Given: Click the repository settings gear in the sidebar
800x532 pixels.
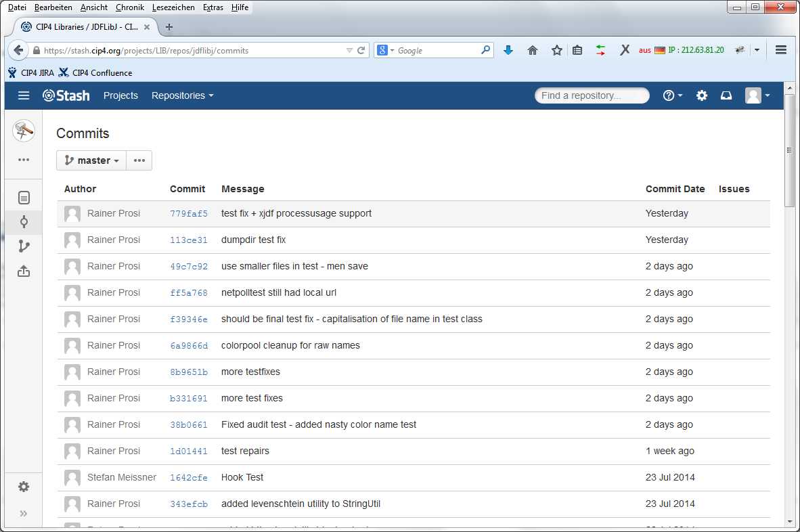Looking at the screenshot, I should (24, 487).
